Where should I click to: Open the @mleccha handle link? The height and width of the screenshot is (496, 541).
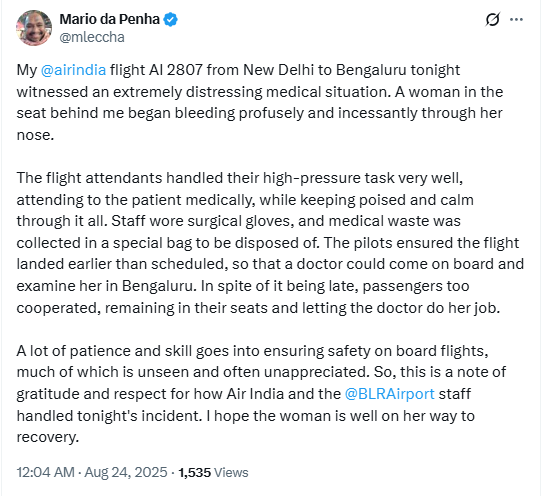92,37
